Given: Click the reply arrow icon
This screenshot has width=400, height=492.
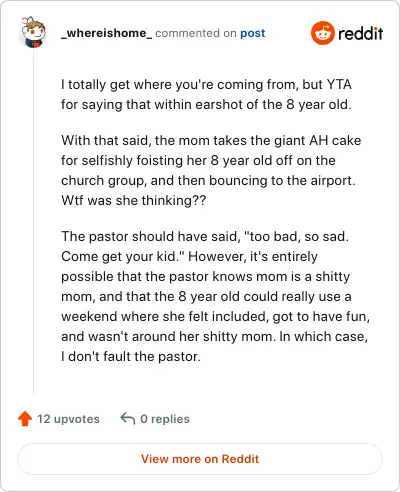Looking at the screenshot, I should click(x=128, y=418).
